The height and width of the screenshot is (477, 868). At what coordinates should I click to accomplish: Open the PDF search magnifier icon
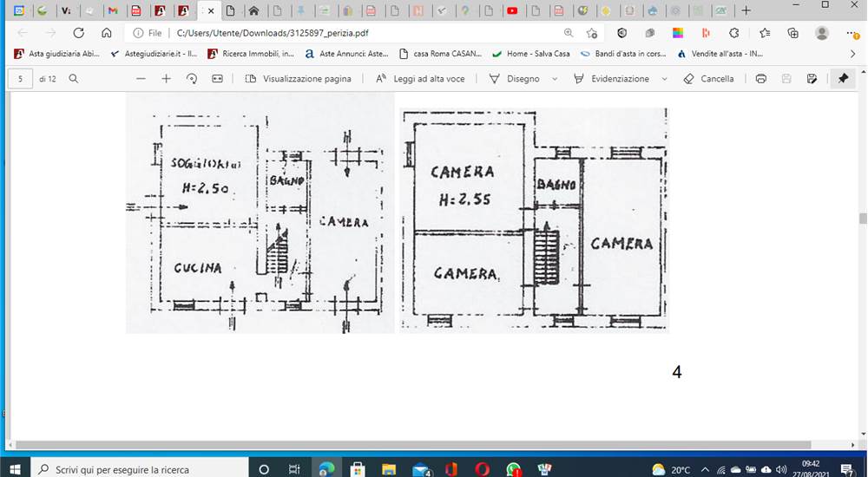tap(73, 79)
